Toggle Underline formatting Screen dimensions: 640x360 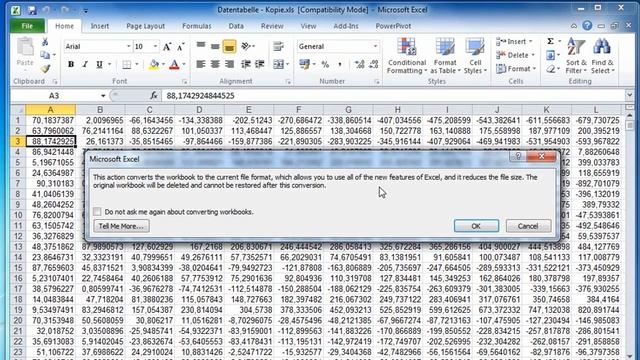[x=99, y=64]
